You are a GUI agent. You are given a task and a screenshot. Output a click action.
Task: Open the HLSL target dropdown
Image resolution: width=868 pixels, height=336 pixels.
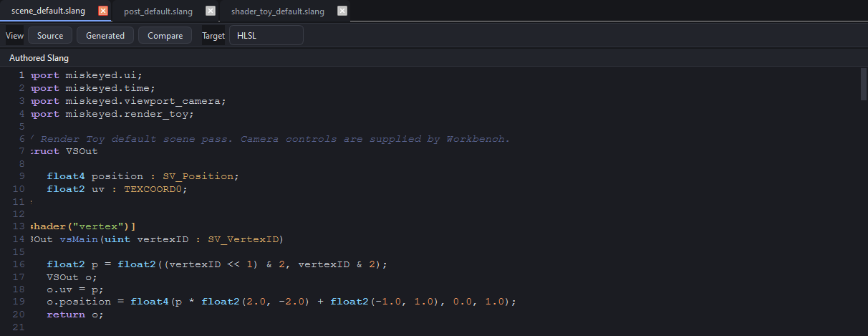coord(266,36)
